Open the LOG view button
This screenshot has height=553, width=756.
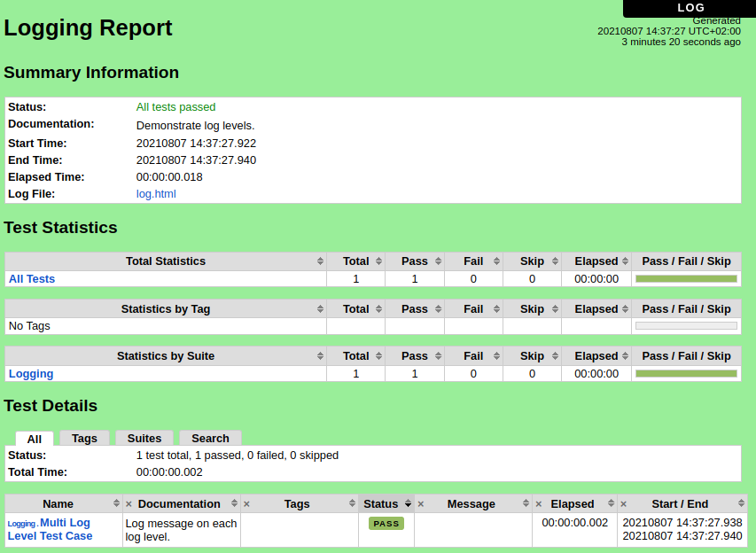pos(690,8)
